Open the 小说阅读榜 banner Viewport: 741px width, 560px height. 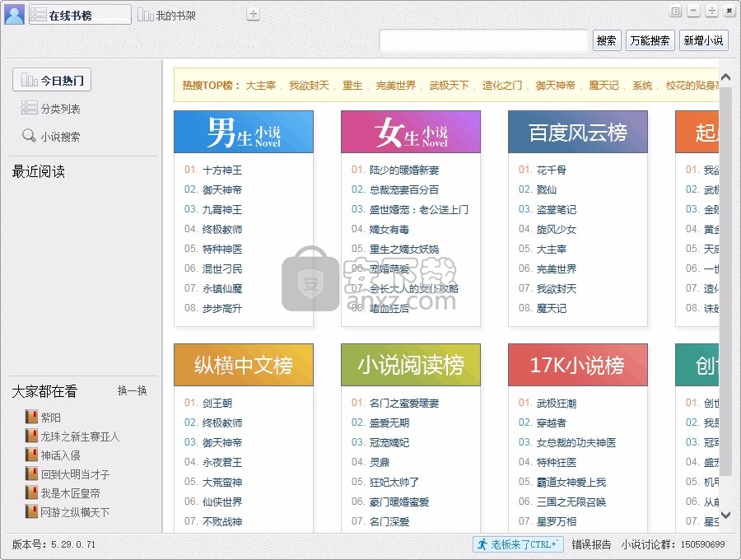411,365
